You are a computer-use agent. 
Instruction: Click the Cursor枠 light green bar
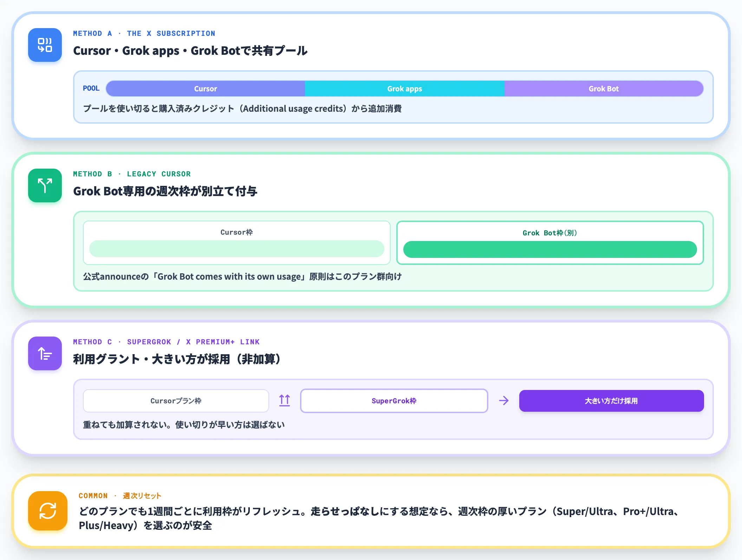tap(237, 249)
